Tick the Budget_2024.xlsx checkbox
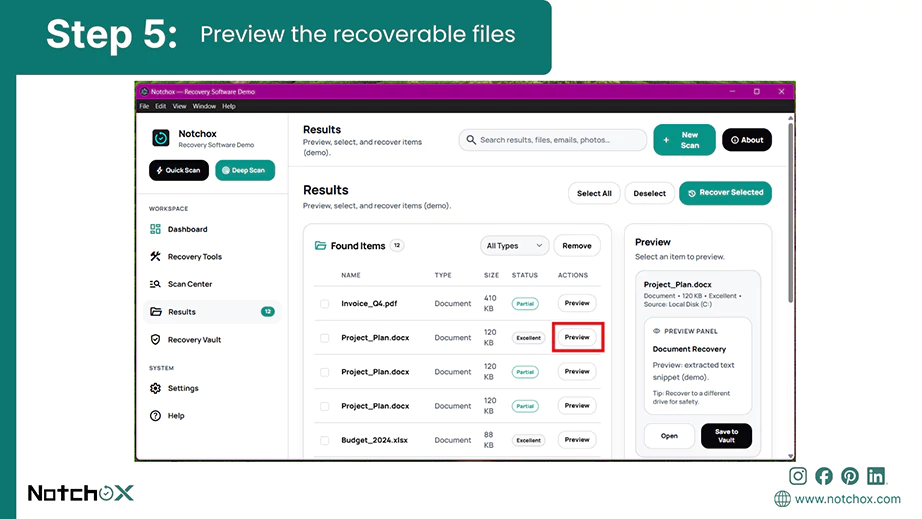The height and width of the screenshot is (519, 922). [x=325, y=440]
